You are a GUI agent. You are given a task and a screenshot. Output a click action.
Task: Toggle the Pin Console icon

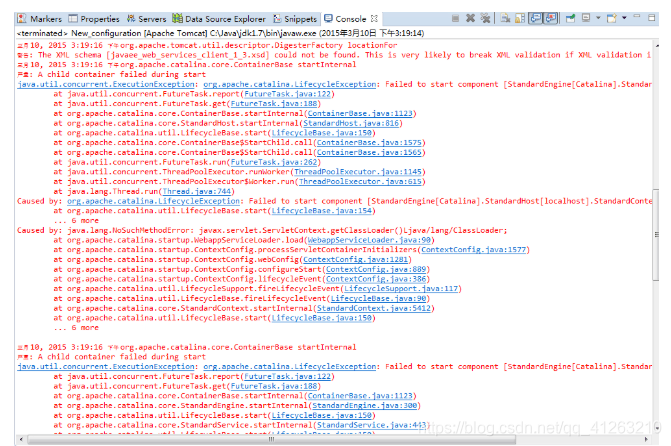point(570,18)
